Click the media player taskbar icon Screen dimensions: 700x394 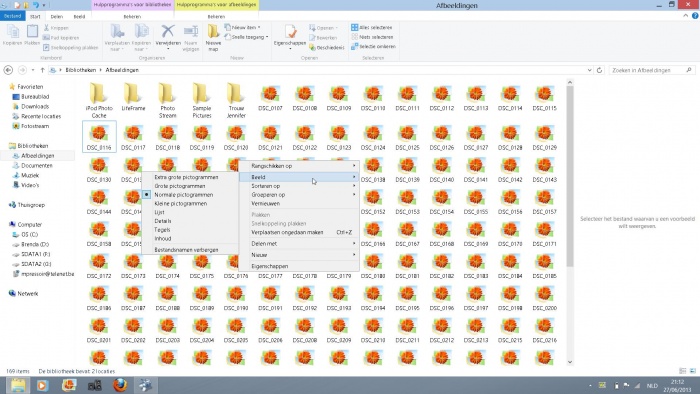tap(42, 385)
